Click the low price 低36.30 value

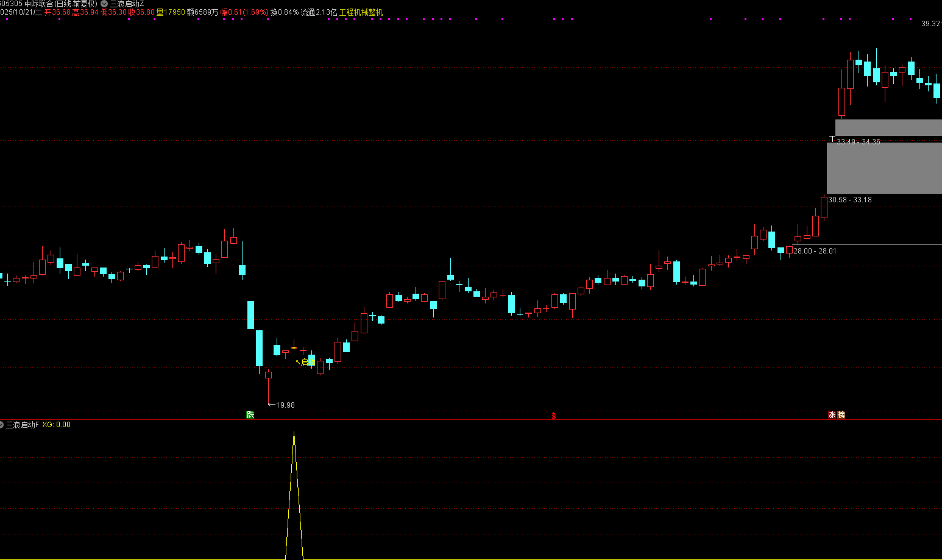coord(113,12)
